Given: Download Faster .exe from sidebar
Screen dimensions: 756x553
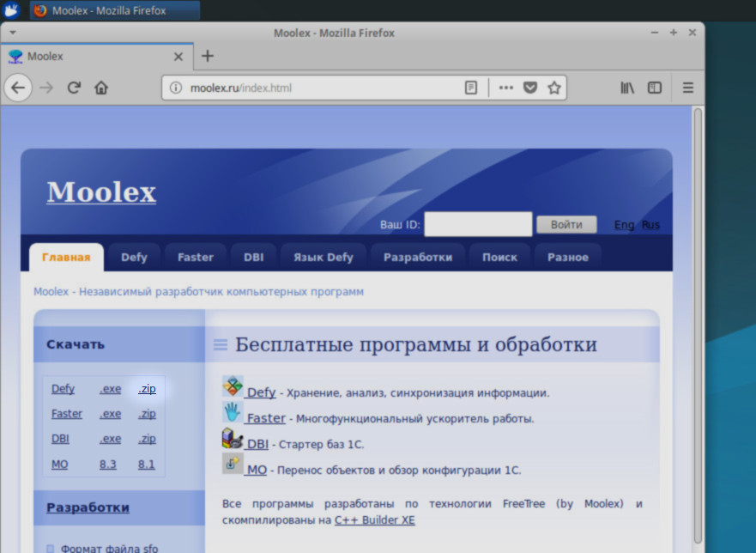Looking at the screenshot, I should [x=111, y=414].
